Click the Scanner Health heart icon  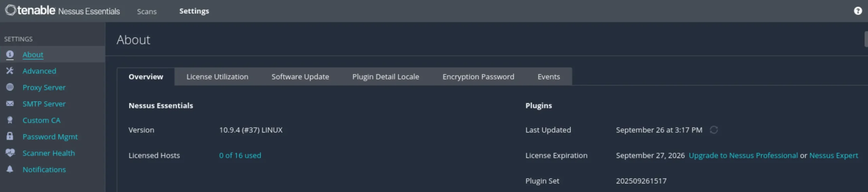(x=10, y=153)
